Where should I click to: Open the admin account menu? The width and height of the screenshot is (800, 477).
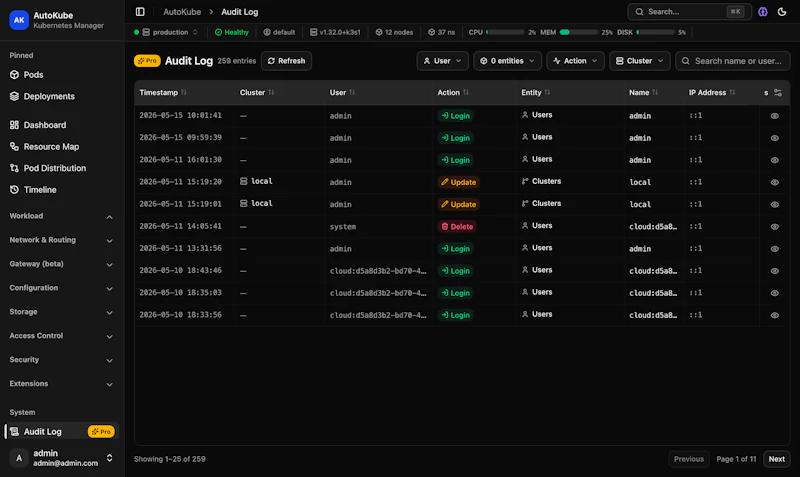(x=61, y=458)
